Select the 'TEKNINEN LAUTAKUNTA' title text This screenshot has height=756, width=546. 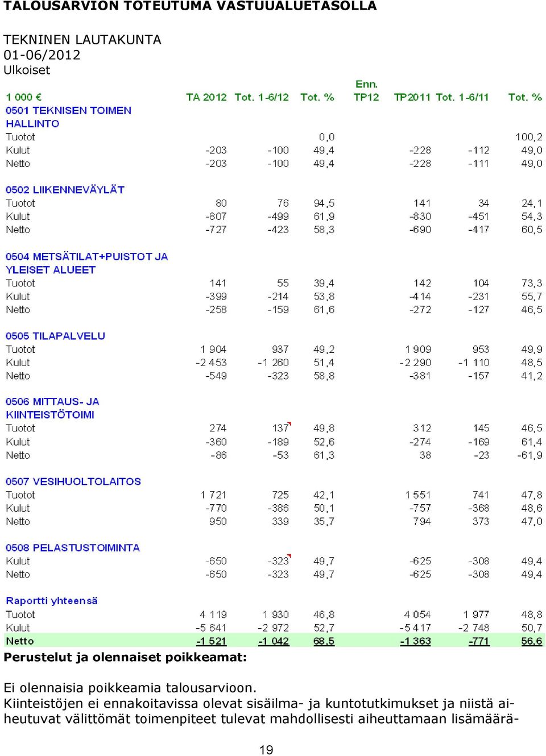click(82, 39)
